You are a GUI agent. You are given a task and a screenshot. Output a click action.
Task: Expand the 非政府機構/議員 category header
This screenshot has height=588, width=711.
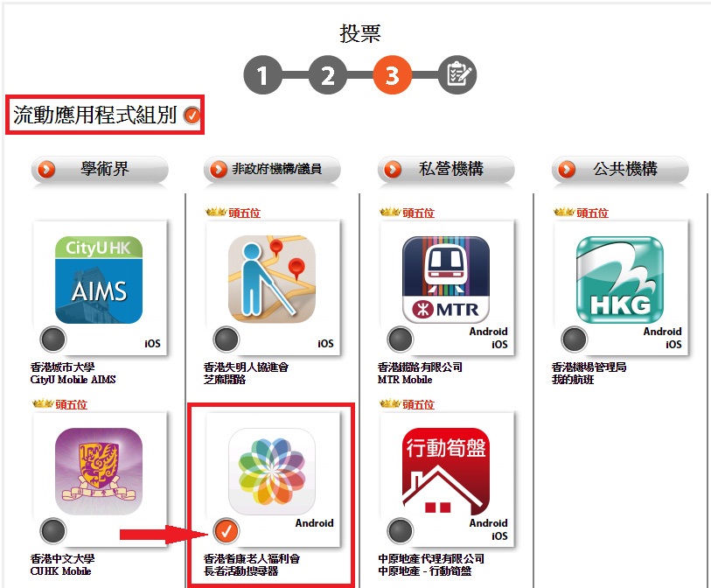[272, 169]
